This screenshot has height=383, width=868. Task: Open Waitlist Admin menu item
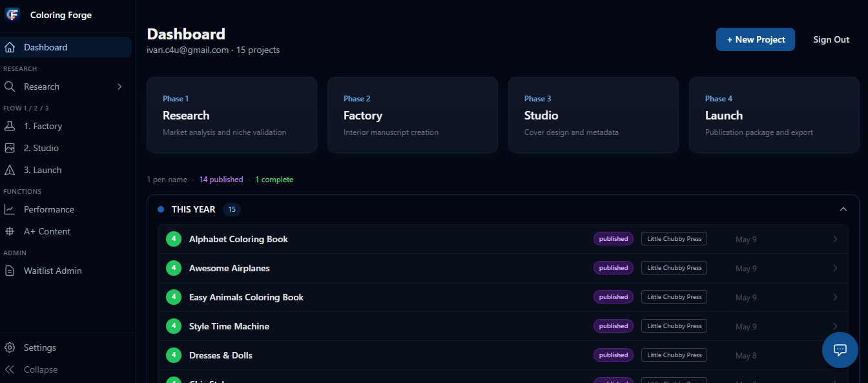click(66, 271)
